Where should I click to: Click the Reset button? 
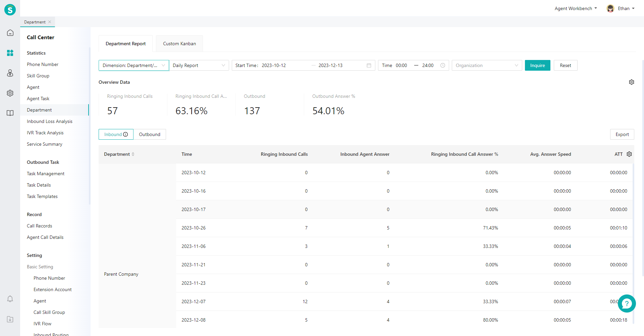(x=565, y=65)
